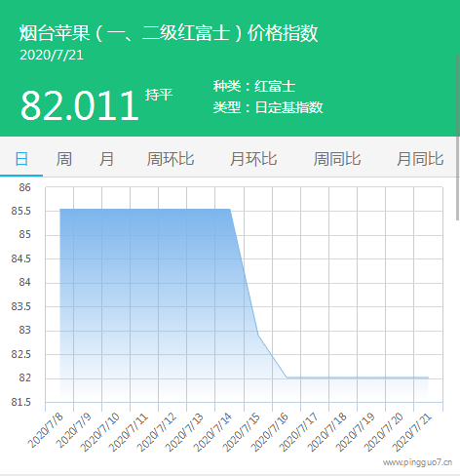Switch to the 周 weekly tab
Viewport: 460px width, 476px height.
[x=64, y=159]
